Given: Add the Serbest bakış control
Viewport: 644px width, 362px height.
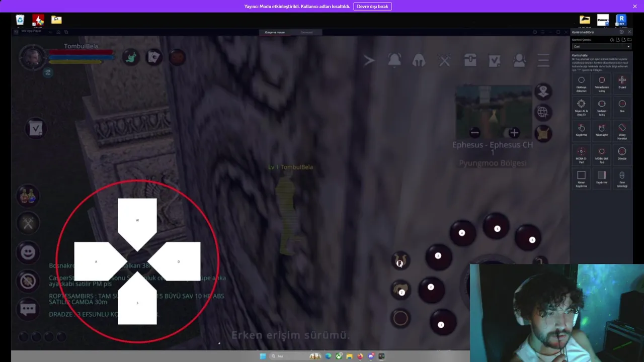Looking at the screenshot, I should point(602,107).
